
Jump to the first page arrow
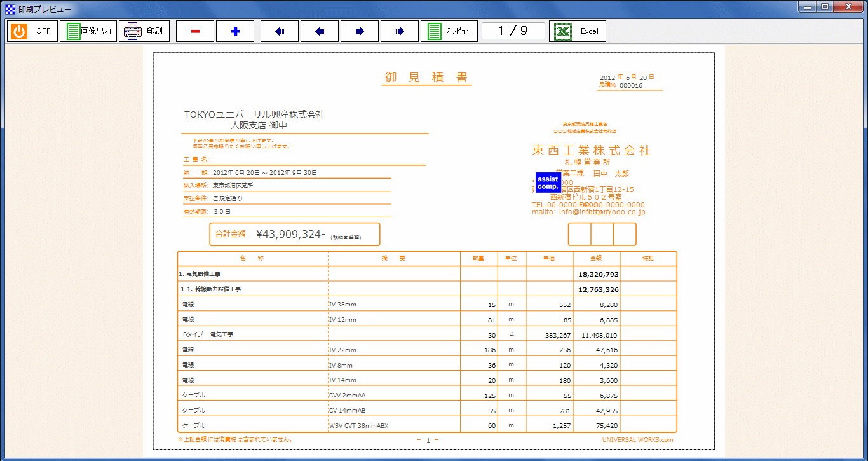pos(280,31)
